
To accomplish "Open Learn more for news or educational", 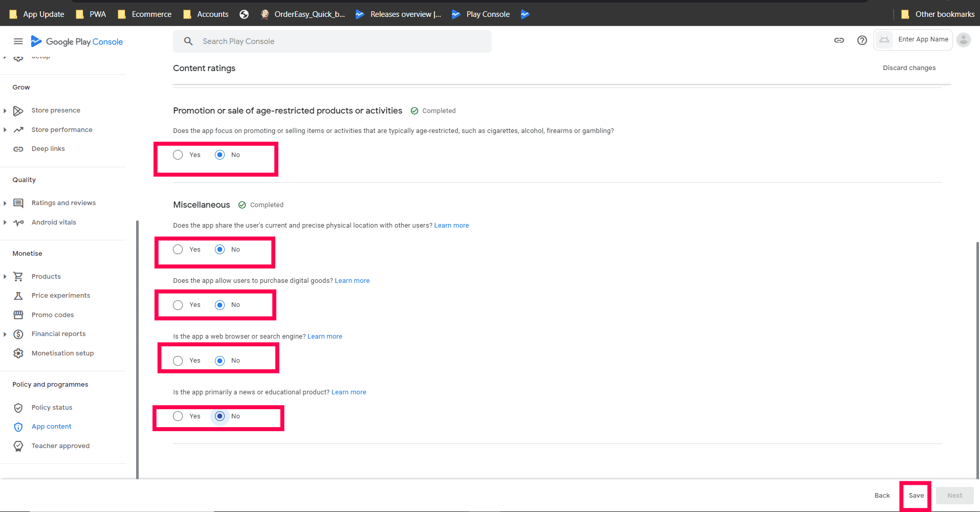I will 349,392.
